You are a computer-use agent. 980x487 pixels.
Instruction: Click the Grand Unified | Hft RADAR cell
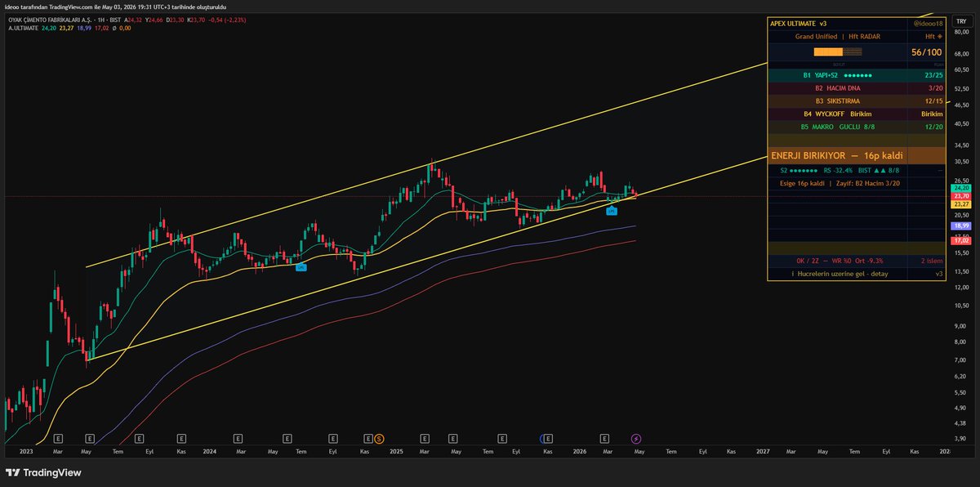coord(838,37)
